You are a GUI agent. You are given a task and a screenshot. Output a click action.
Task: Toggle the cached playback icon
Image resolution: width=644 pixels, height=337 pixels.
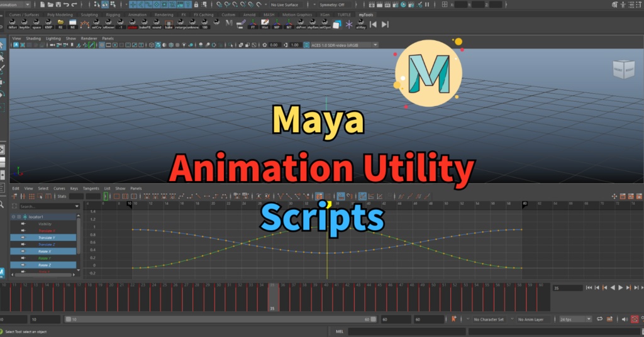(x=609, y=319)
